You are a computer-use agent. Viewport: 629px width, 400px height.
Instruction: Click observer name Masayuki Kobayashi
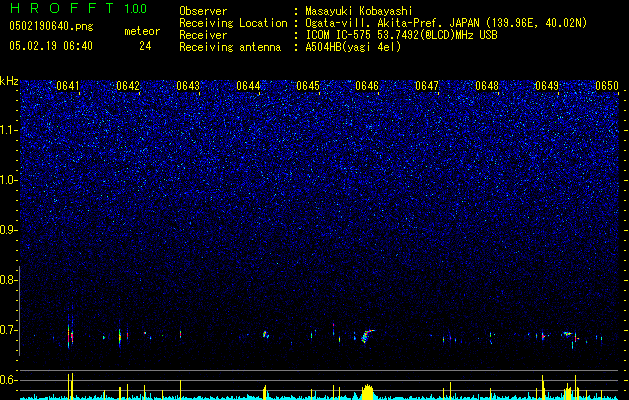(359, 11)
